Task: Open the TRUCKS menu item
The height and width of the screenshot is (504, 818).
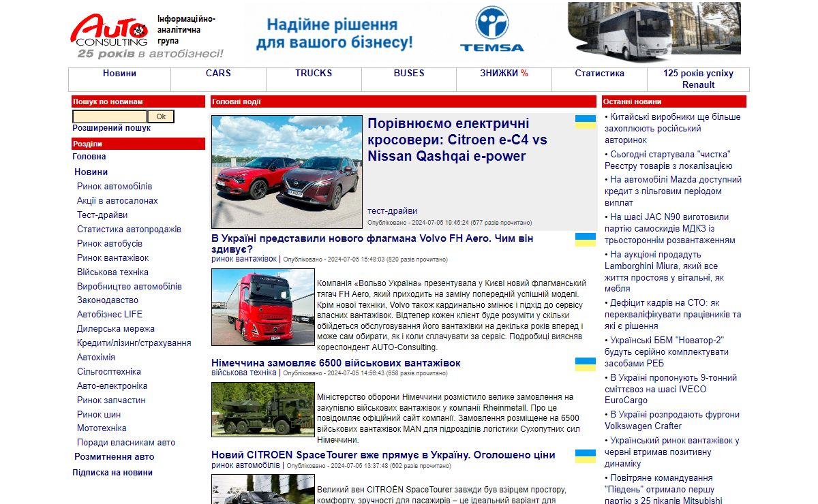Action: (x=314, y=74)
